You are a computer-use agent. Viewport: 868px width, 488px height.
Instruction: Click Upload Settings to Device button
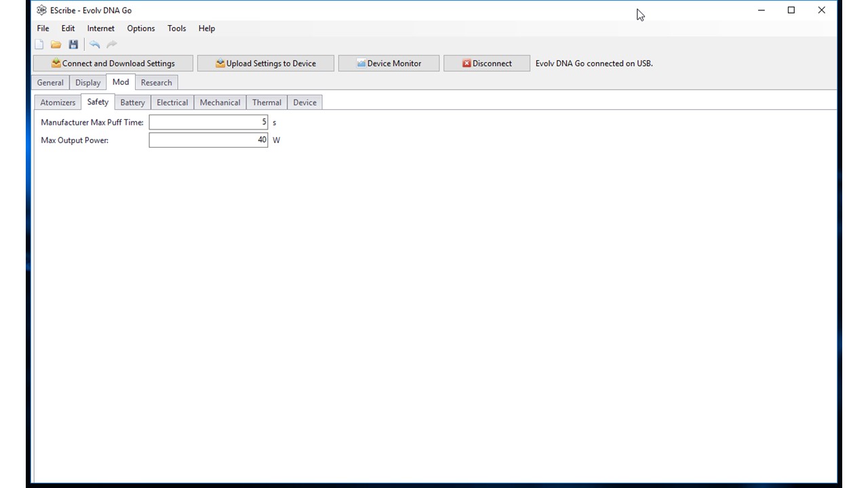point(266,64)
